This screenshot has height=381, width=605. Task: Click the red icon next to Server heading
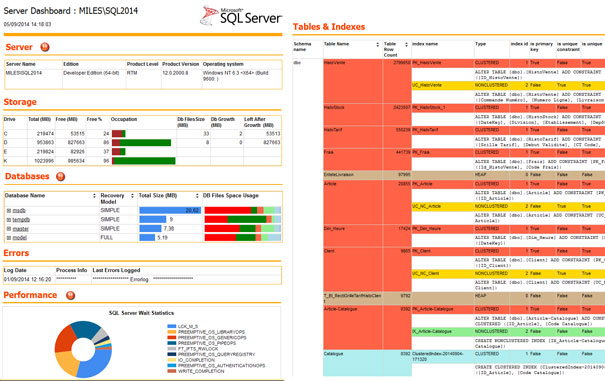(x=45, y=47)
